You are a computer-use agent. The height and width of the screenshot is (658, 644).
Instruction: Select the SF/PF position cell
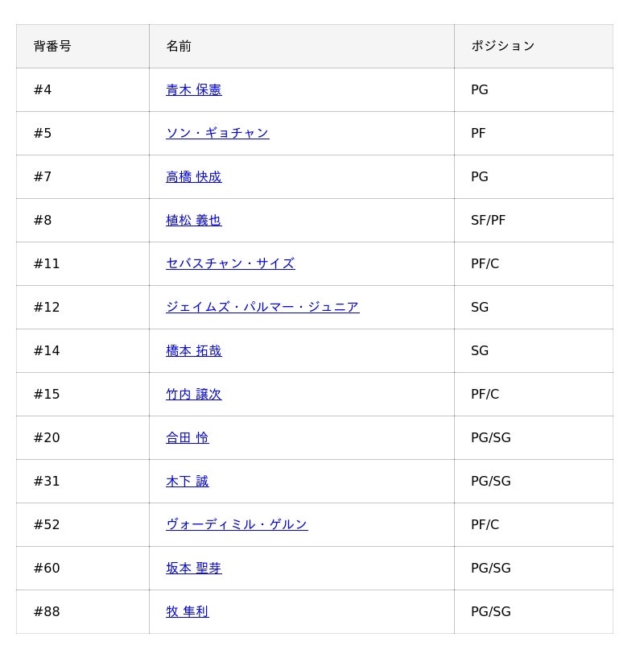[x=534, y=221]
